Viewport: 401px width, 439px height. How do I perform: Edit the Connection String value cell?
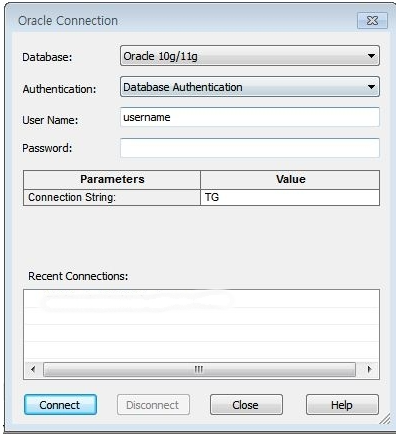pyautogui.click(x=290, y=197)
